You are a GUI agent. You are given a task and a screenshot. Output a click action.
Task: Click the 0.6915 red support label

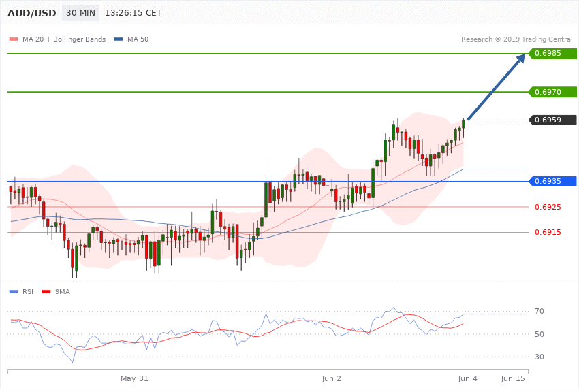pyautogui.click(x=548, y=232)
